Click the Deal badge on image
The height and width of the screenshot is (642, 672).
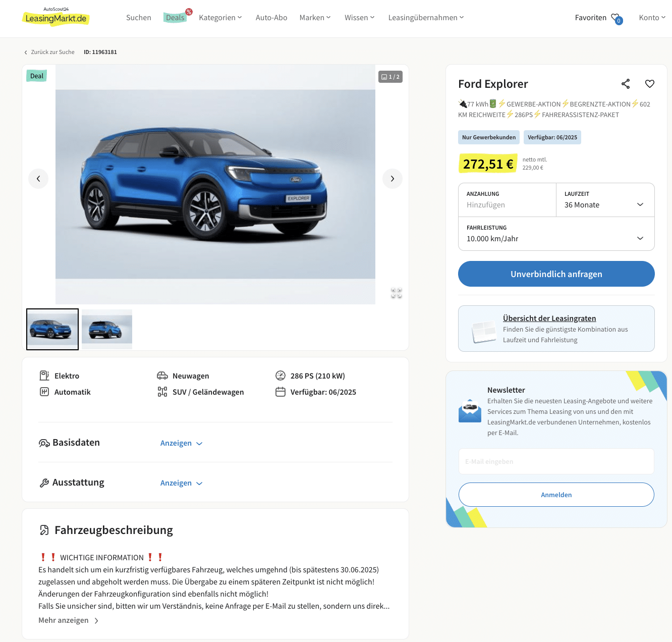tap(37, 76)
